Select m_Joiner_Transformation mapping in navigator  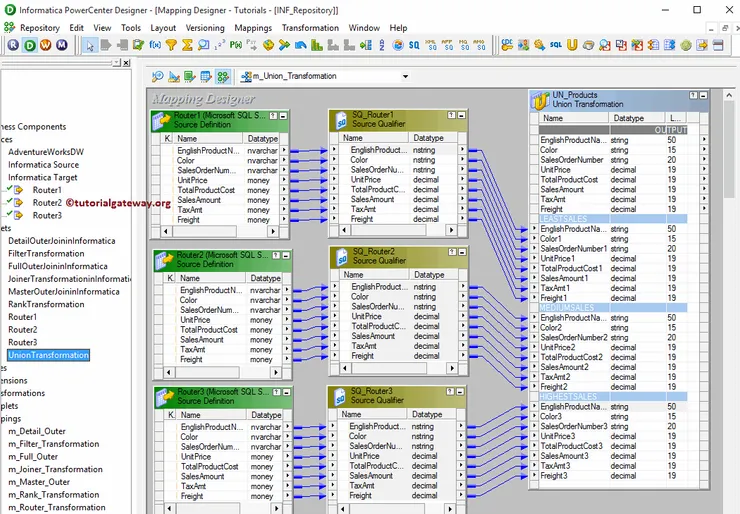coord(56,469)
